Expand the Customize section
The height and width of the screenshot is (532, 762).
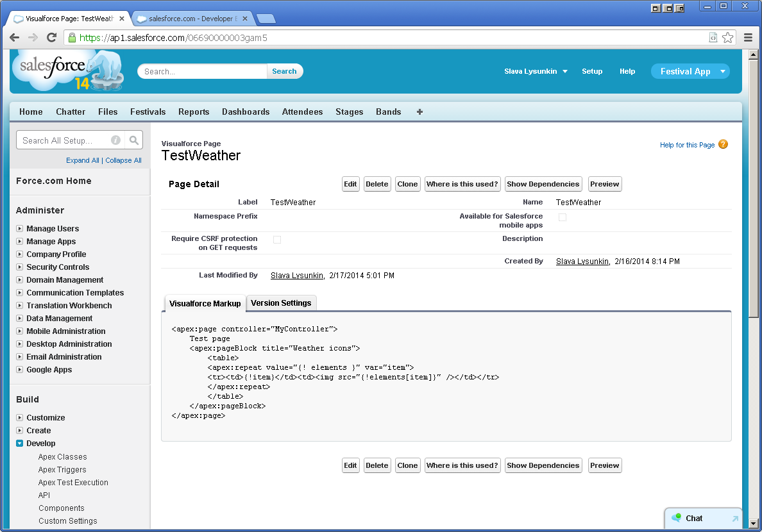point(19,417)
